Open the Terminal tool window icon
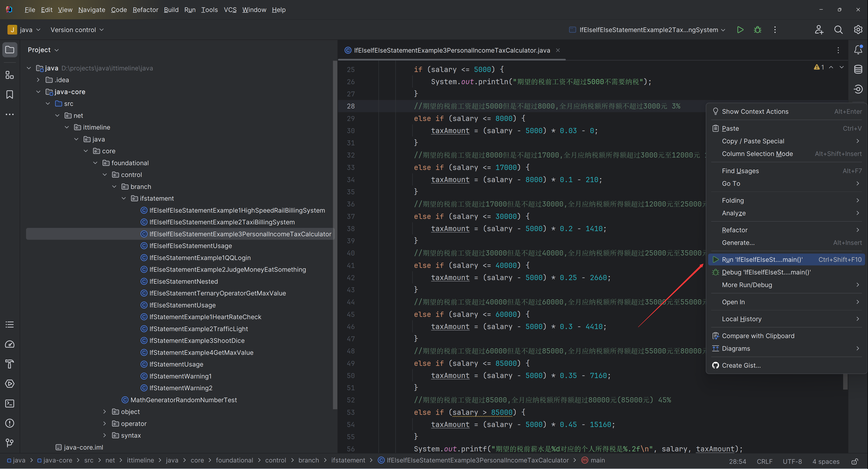This screenshot has width=868, height=469. point(10,403)
